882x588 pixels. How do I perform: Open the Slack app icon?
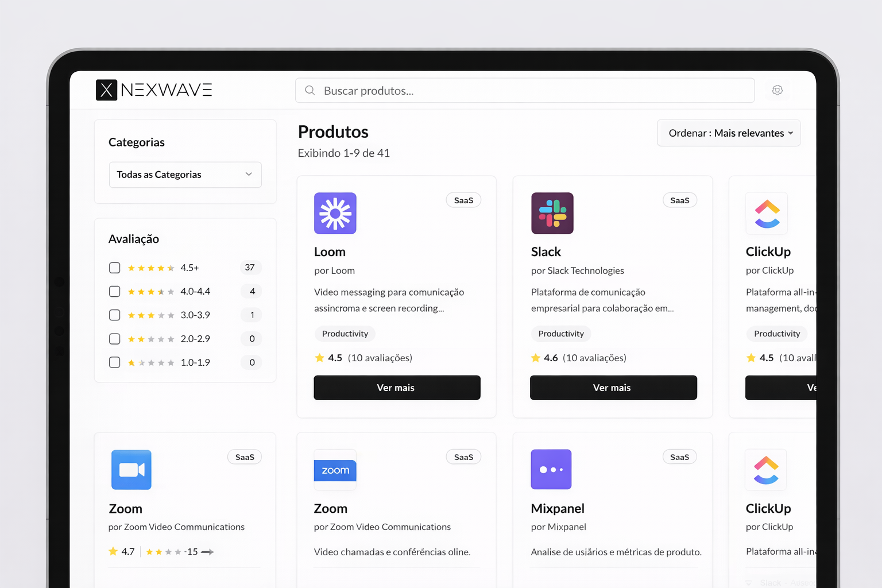point(552,213)
